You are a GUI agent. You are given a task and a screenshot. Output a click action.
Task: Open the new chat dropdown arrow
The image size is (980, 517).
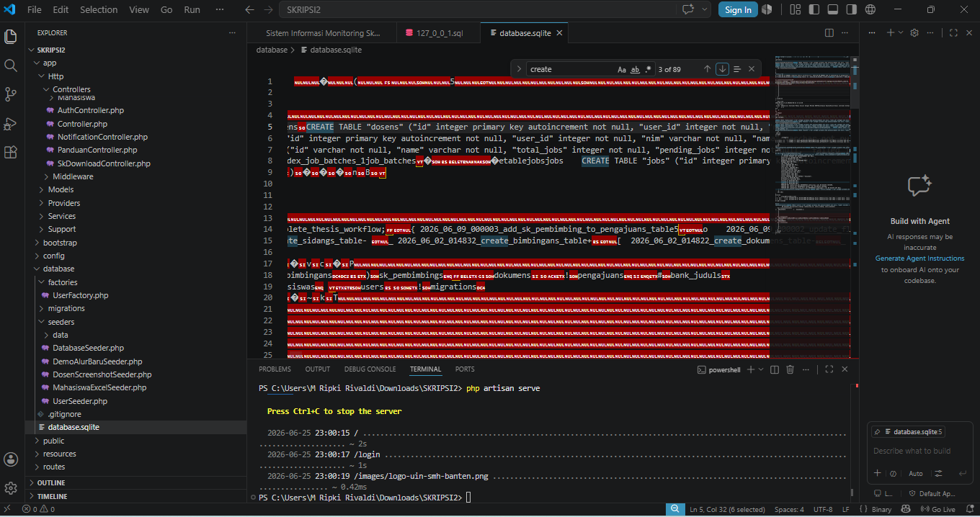[x=901, y=33]
